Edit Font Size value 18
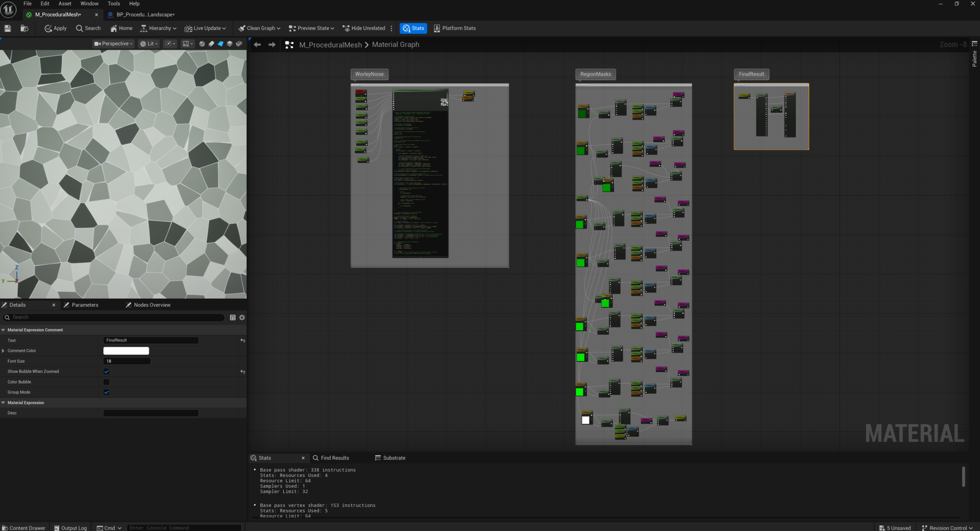The width and height of the screenshot is (980, 531). point(127,362)
